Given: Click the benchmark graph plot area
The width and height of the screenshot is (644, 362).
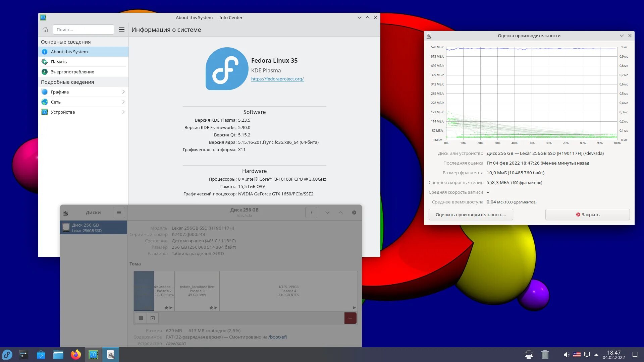Looking at the screenshot, I should pyautogui.click(x=531, y=94).
